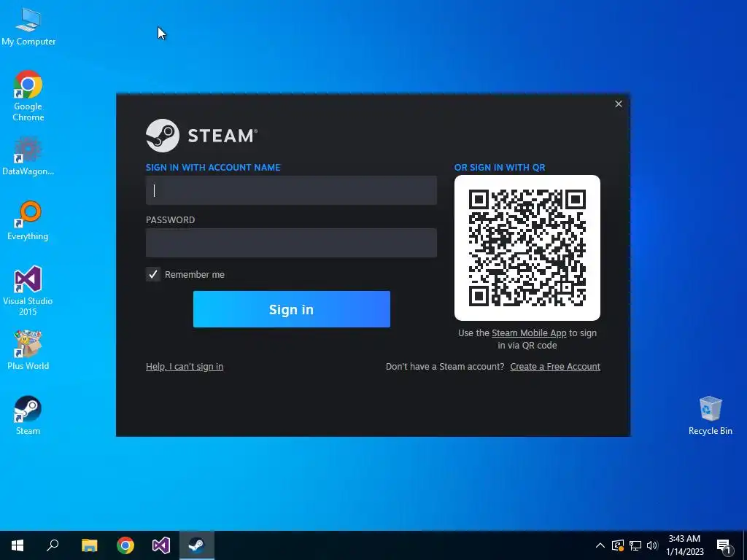Focus the password input field
This screenshot has height=560, width=747.
[x=291, y=243]
